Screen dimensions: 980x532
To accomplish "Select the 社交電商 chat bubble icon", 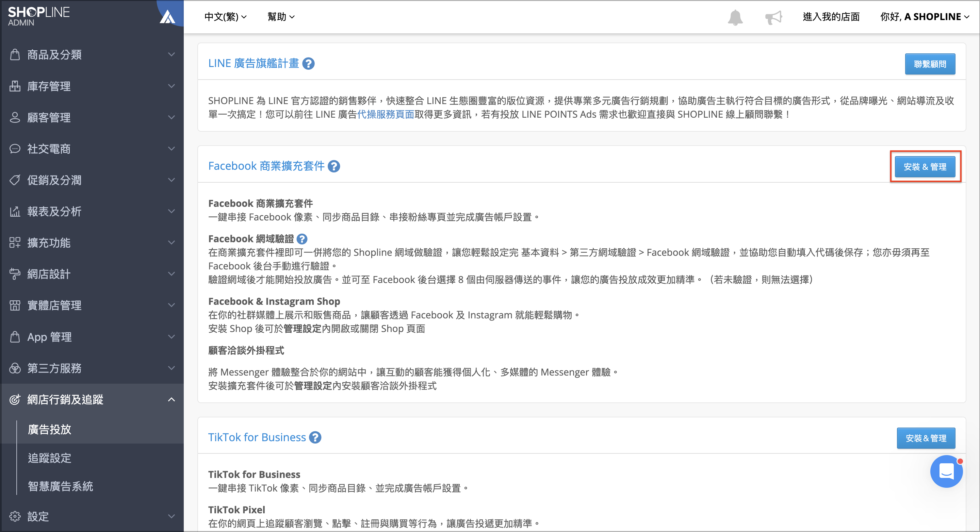I will [x=15, y=149].
